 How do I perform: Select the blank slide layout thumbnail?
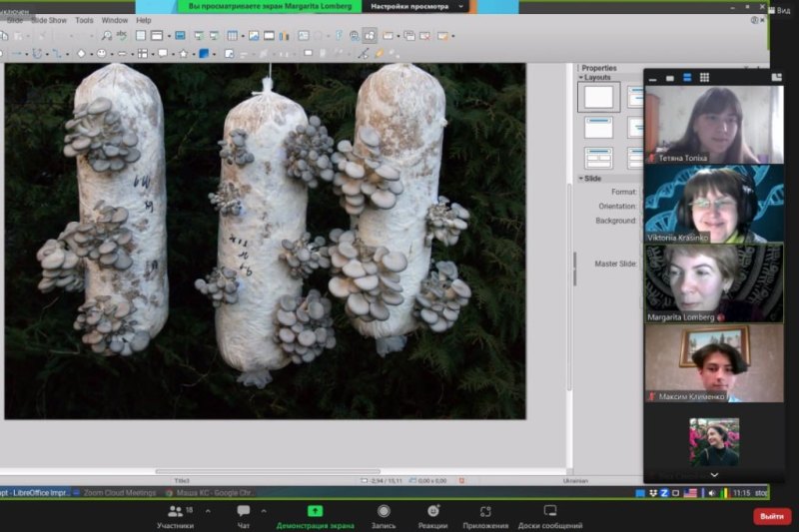click(598, 97)
